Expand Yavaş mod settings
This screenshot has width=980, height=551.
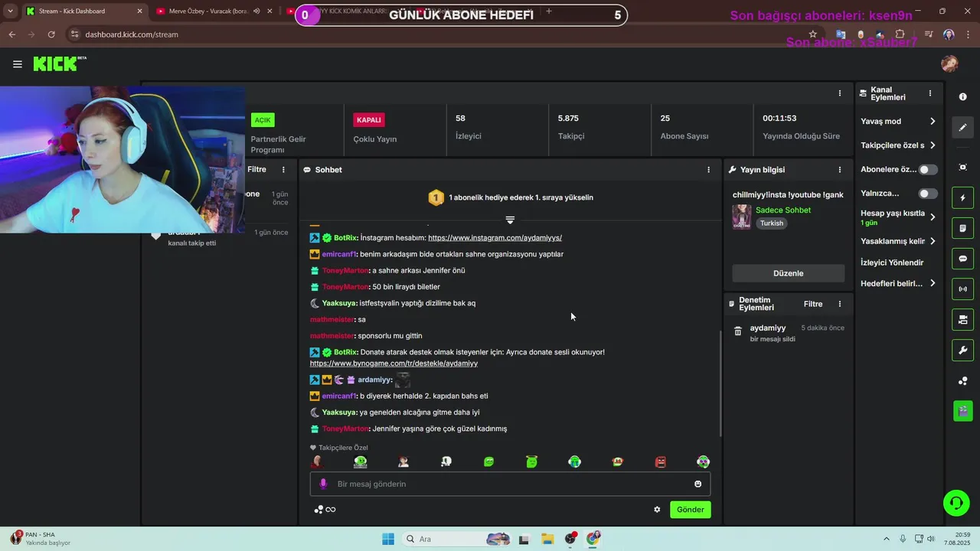click(x=933, y=122)
